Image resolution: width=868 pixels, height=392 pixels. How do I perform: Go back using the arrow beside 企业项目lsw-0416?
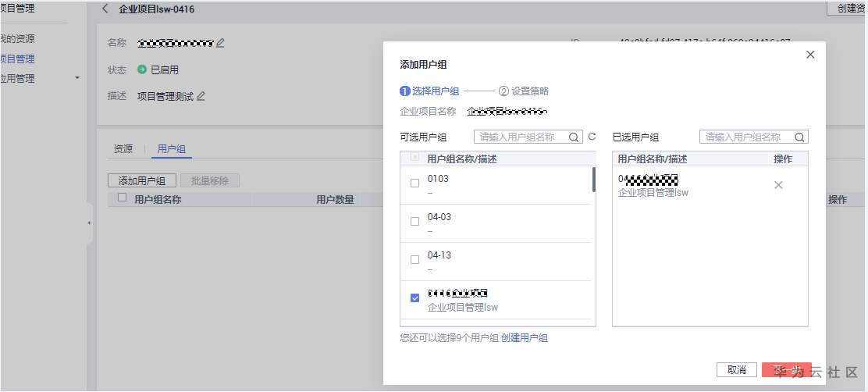(x=105, y=9)
